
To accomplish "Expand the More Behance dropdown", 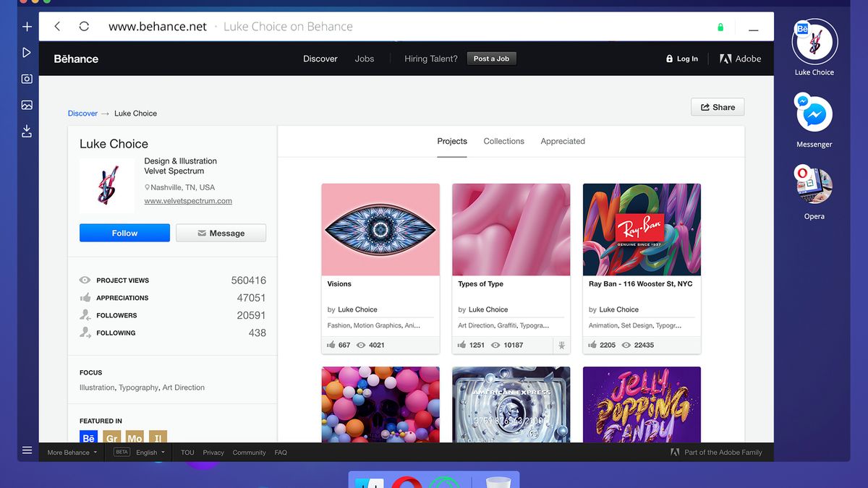I will point(72,453).
